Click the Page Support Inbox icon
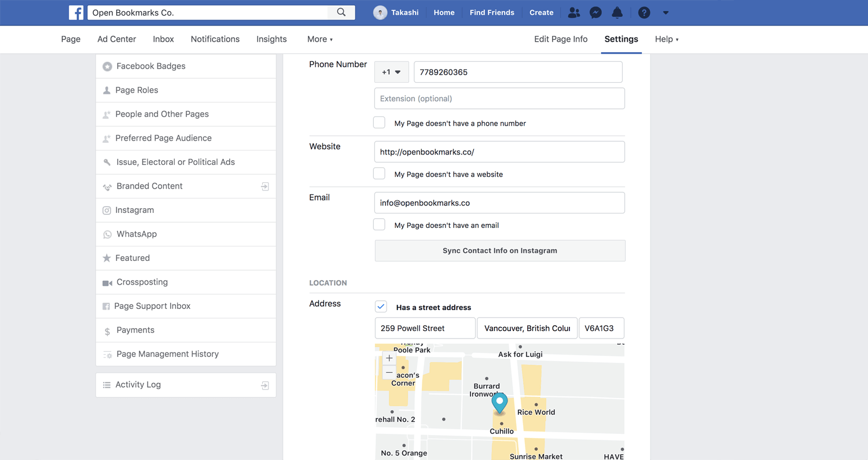The height and width of the screenshot is (460, 868). [x=106, y=307]
